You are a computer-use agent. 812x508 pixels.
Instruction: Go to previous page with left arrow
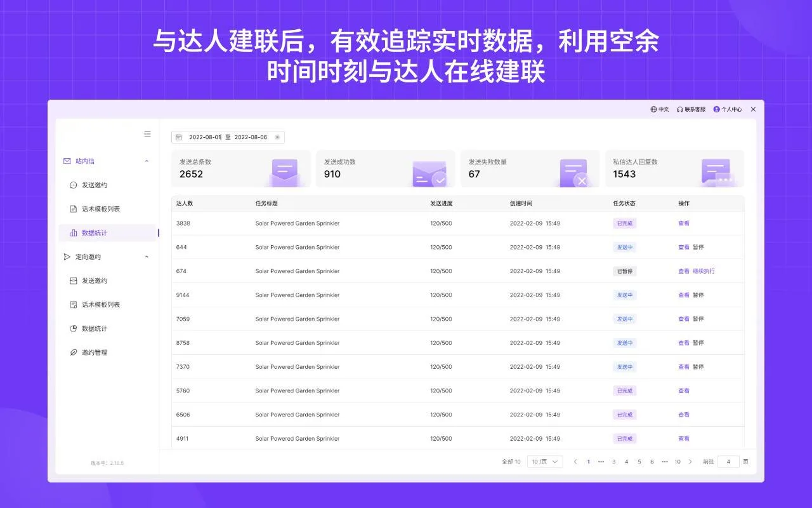click(x=575, y=462)
